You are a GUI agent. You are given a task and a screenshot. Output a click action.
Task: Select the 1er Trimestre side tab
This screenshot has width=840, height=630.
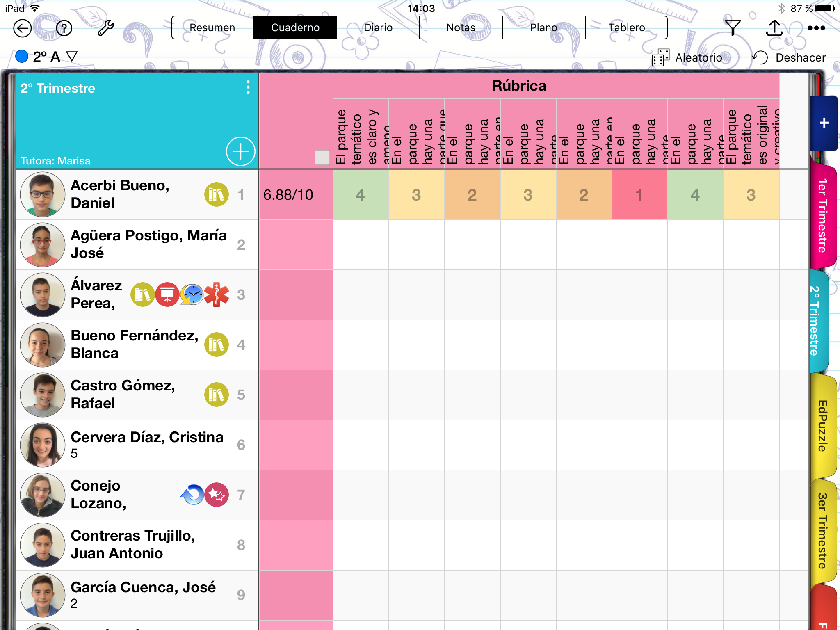coord(822,216)
